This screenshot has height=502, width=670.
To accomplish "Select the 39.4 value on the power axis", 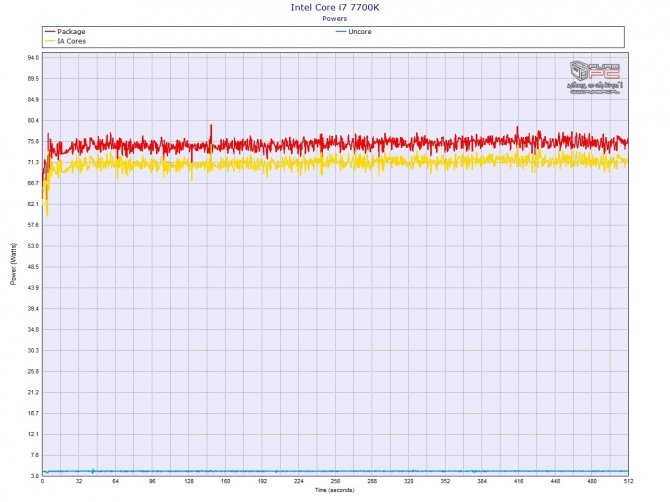I will (x=33, y=309).
